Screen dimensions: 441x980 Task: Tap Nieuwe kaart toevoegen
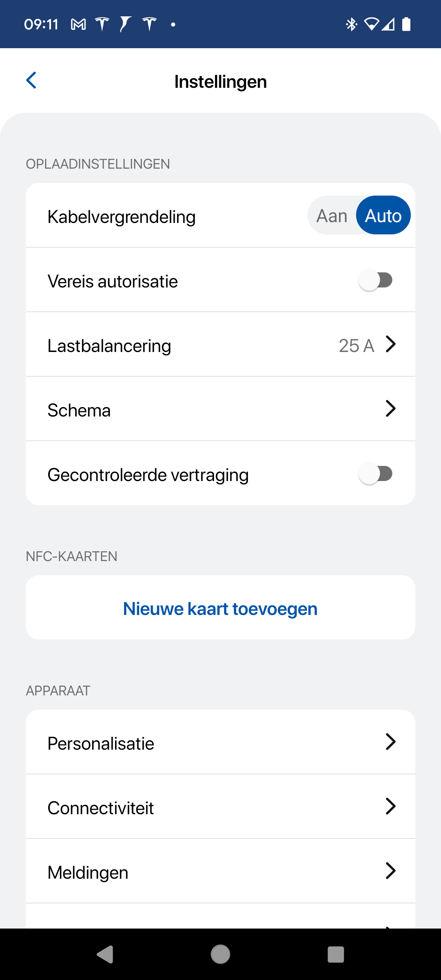pyautogui.click(x=220, y=608)
